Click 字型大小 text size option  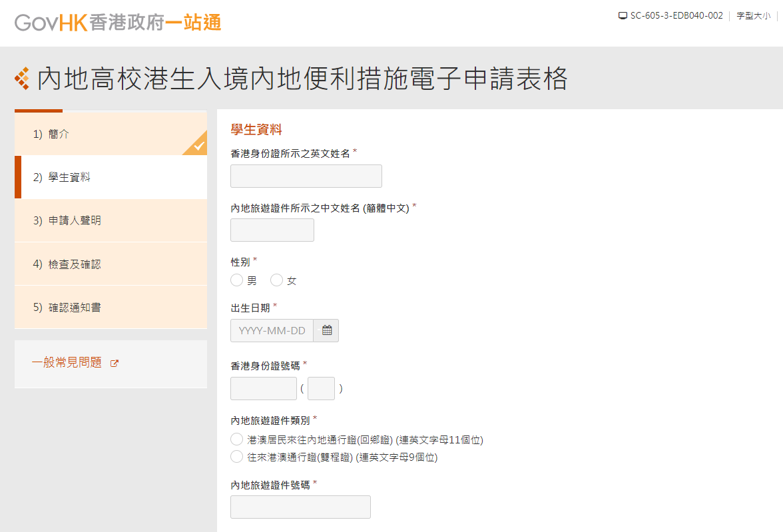click(x=753, y=16)
